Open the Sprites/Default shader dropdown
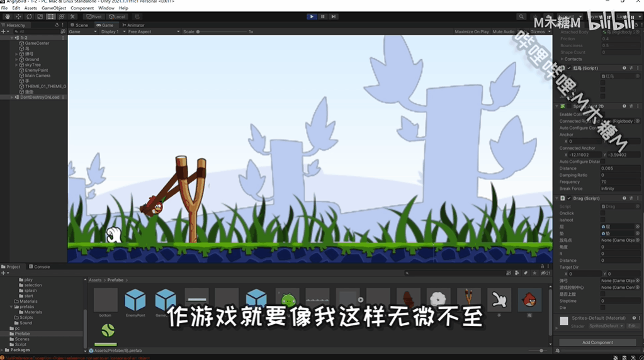 [606, 326]
